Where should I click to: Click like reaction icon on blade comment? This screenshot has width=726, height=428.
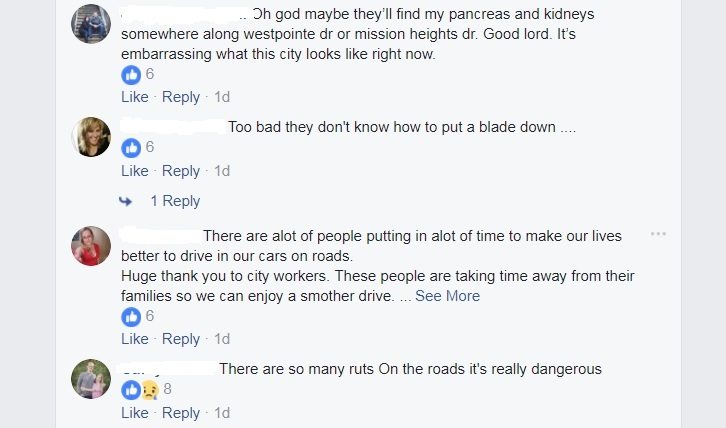click(131, 148)
